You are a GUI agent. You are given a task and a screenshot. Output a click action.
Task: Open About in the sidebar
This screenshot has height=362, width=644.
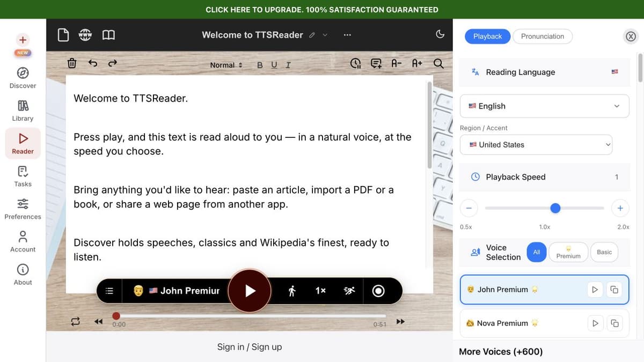tap(23, 274)
